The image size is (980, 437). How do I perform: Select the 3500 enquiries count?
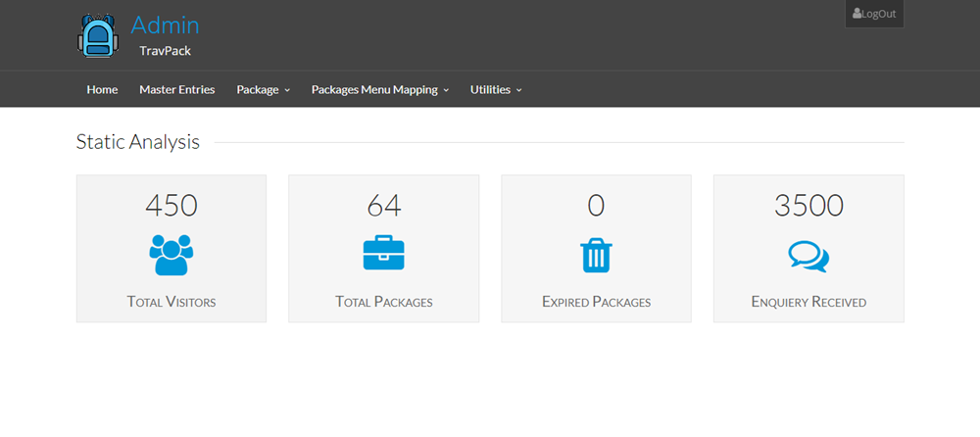(808, 205)
